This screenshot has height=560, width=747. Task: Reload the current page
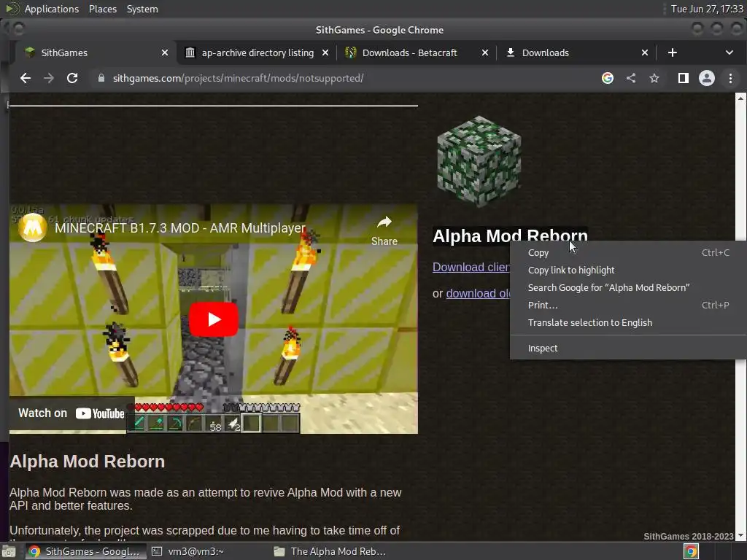coord(72,78)
